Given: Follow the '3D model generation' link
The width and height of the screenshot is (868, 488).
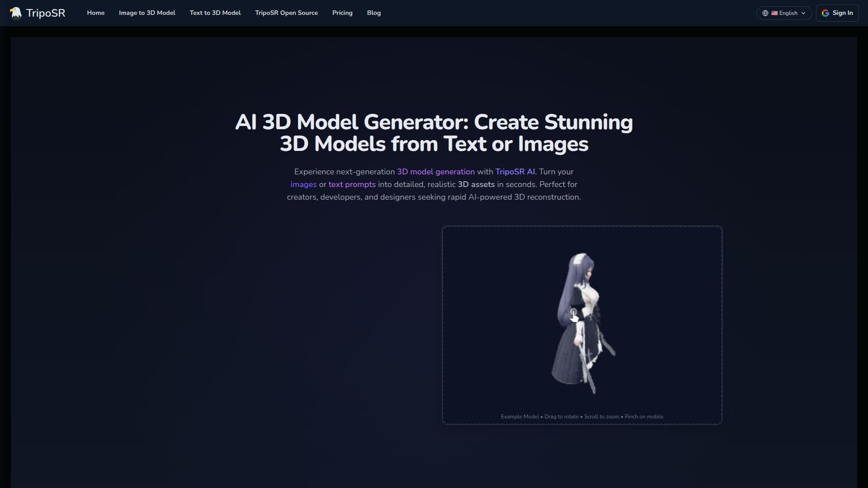Looking at the screenshot, I should pyautogui.click(x=436, y=172).
